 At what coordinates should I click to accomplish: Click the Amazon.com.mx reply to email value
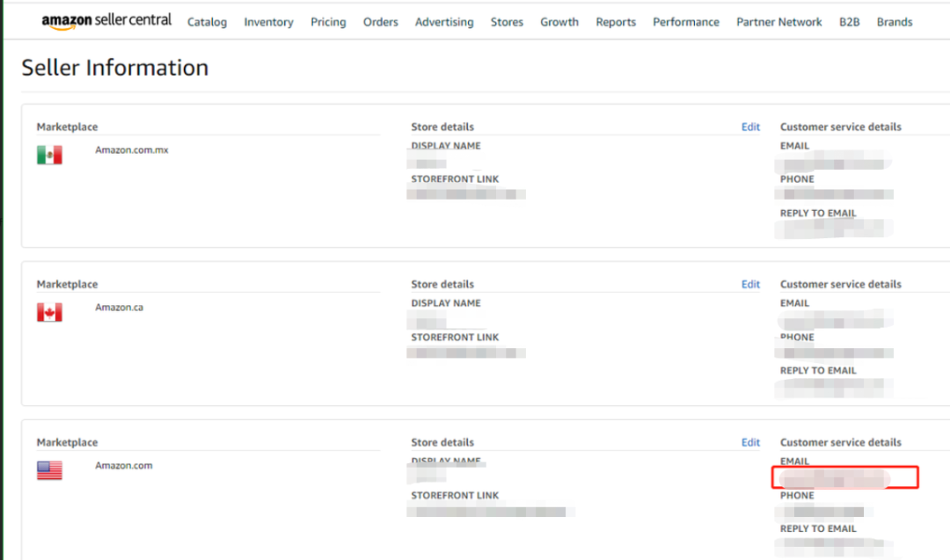click(x=834, y=229)
